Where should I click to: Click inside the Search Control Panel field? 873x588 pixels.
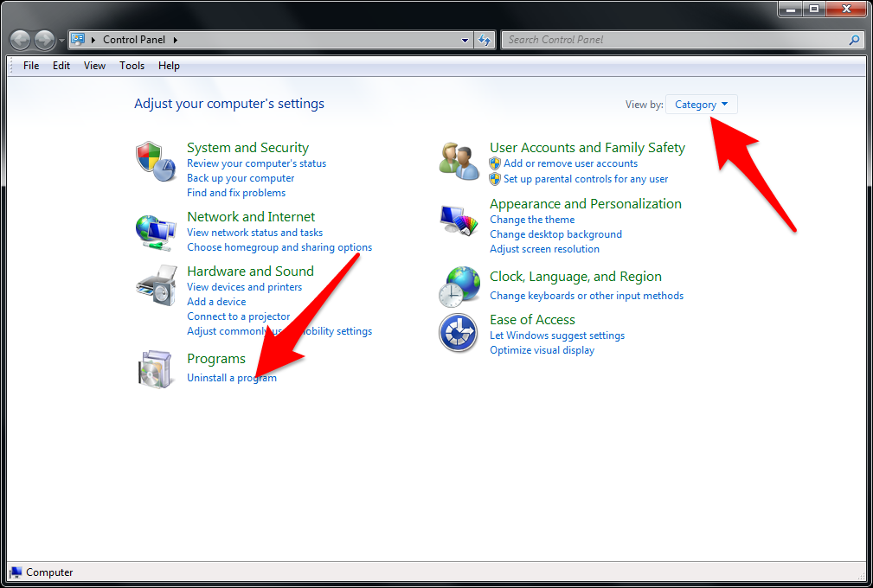[x=675, y=40]
